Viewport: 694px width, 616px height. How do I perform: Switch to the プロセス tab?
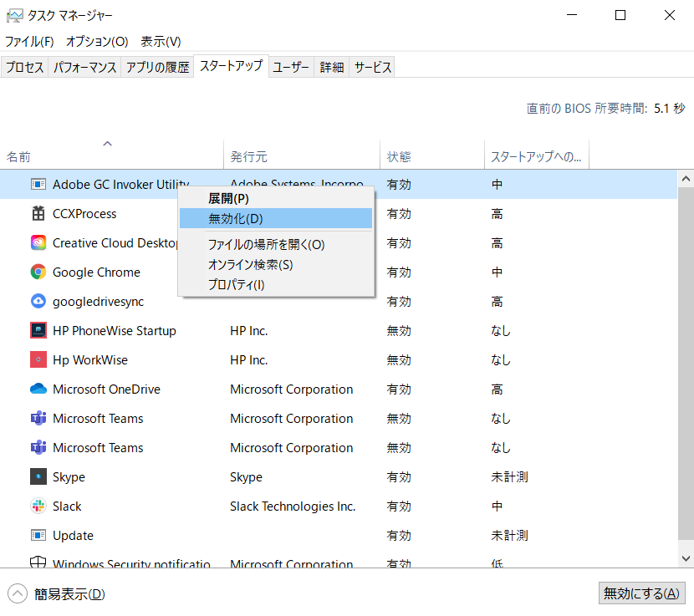(25, 67)
